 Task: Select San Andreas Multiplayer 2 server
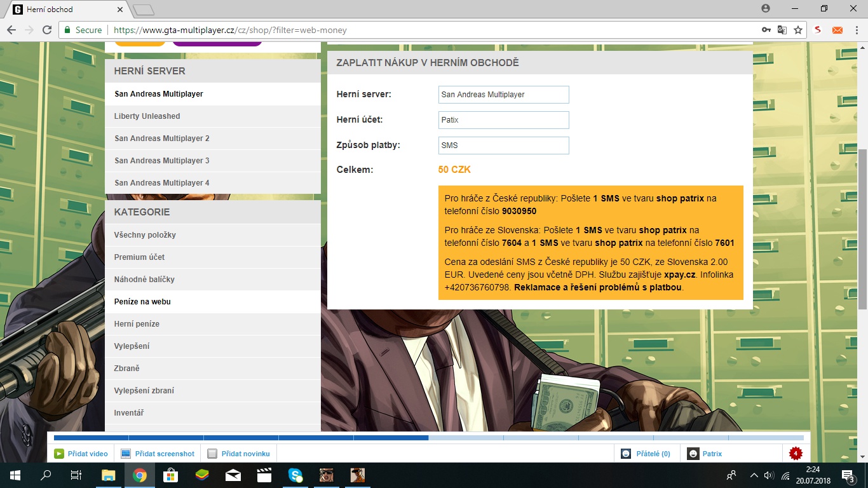213,139
